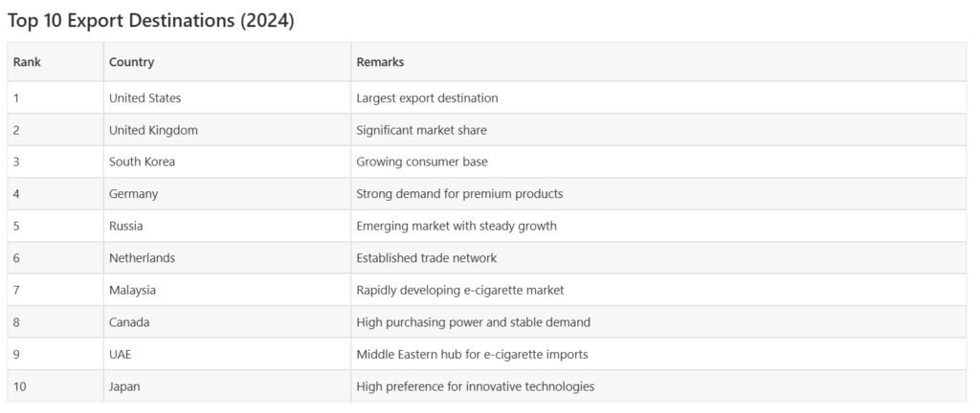
Task: Select 'Significant market share' remark
Action: click(421, 130)
